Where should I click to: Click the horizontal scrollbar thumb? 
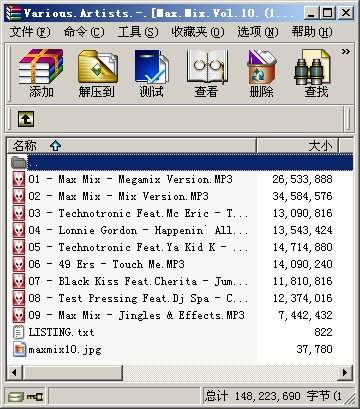point(72,372)
